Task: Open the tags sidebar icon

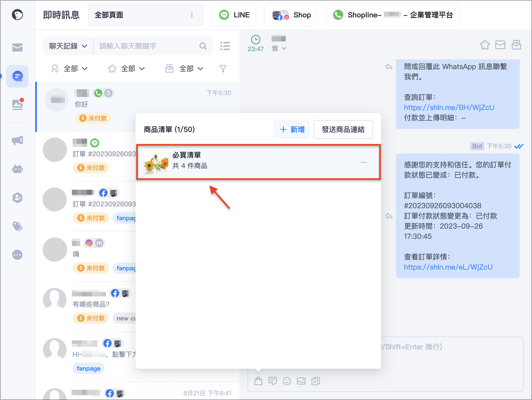Action: (x=17, y=226)
